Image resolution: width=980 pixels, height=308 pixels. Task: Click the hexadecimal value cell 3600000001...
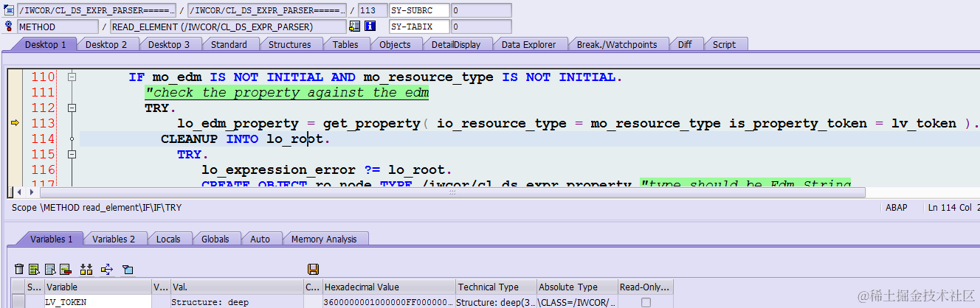[x=389, y=302]
